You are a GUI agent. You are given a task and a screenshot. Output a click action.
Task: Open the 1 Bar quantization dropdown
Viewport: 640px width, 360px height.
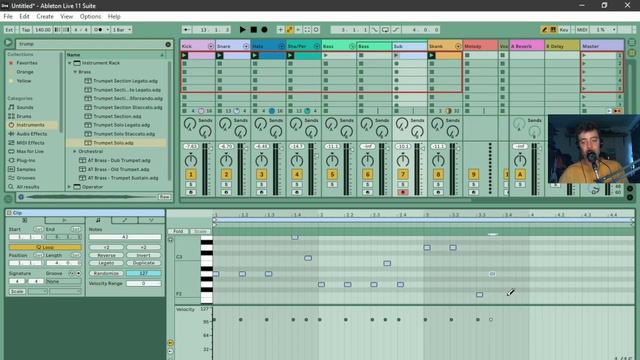[121, 29]
